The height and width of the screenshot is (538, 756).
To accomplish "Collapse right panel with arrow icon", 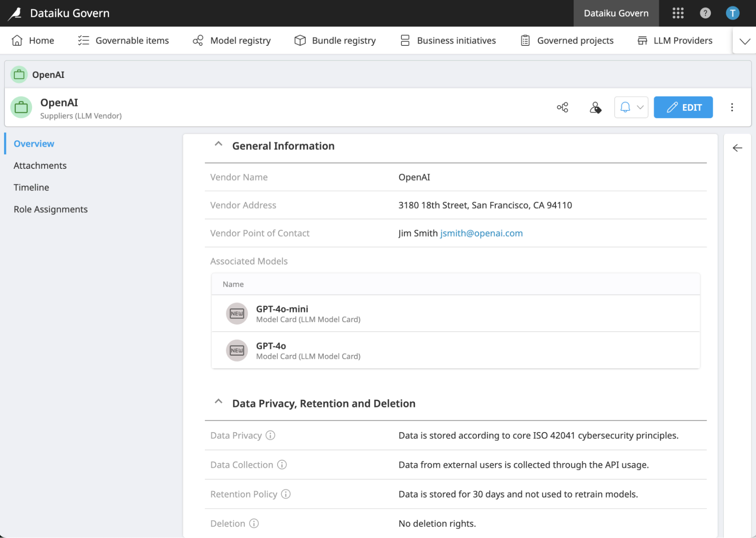I will [x=737, y=148].
